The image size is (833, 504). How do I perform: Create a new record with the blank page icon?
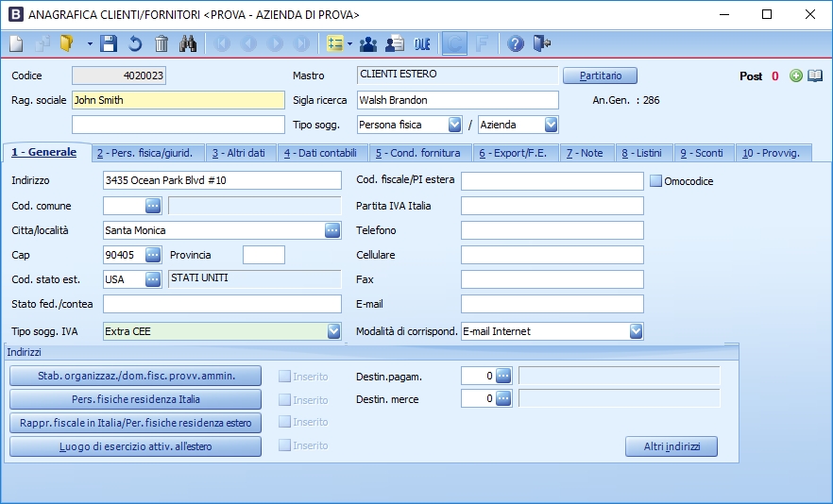[16, 43]
